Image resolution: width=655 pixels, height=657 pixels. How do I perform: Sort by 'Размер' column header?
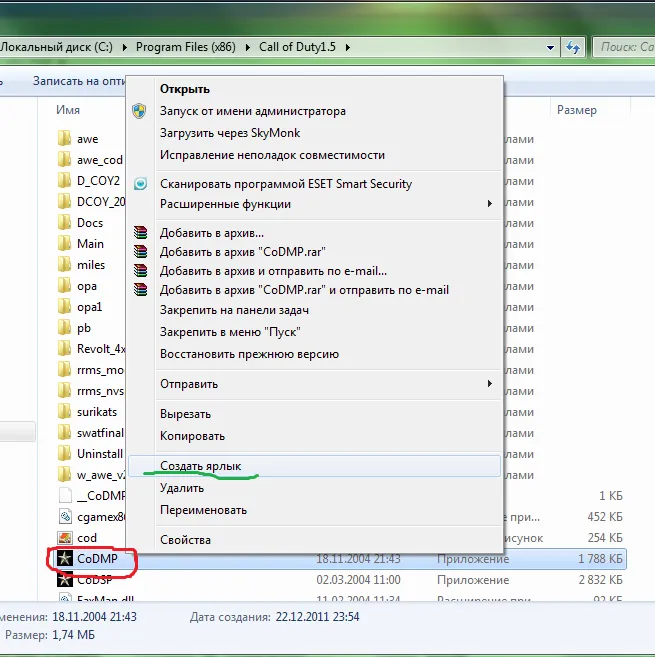coord(577,110)
